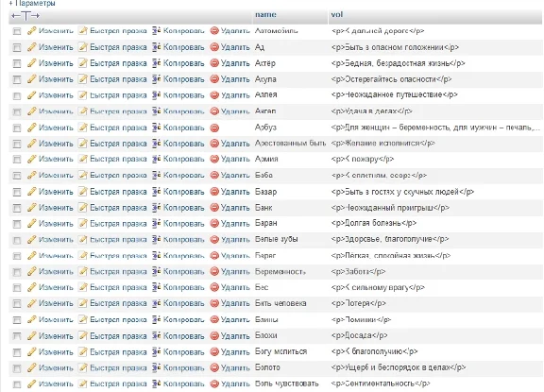Click the red delete icon in the Баран row
This screenshot has width=544, height=392.
pos(214,224)
